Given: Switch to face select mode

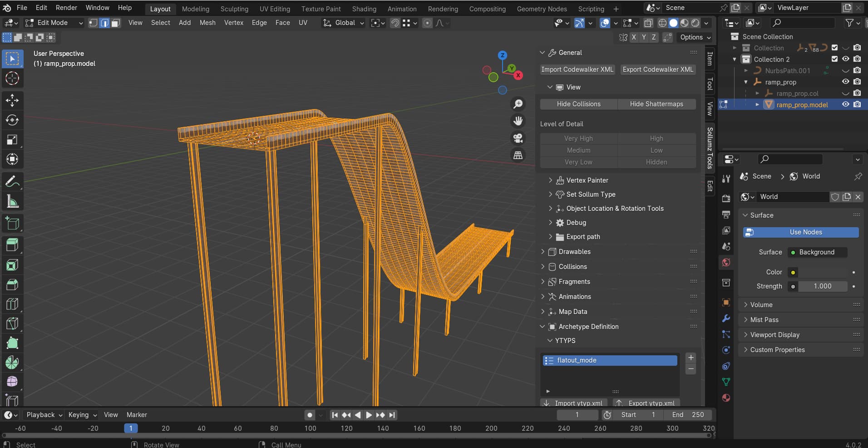Looking at the screenshot, I should pyautogui.click(x=116, y=23).
